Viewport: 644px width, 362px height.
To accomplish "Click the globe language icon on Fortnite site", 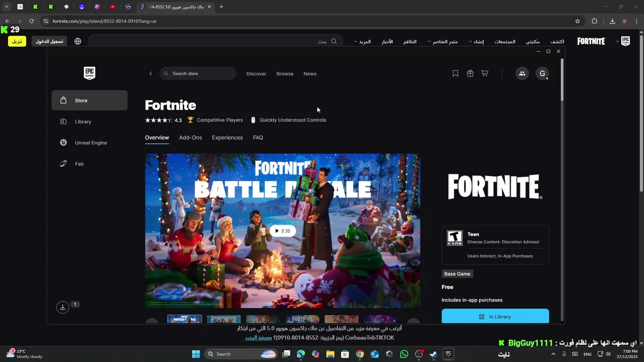I will click(77, 41).
